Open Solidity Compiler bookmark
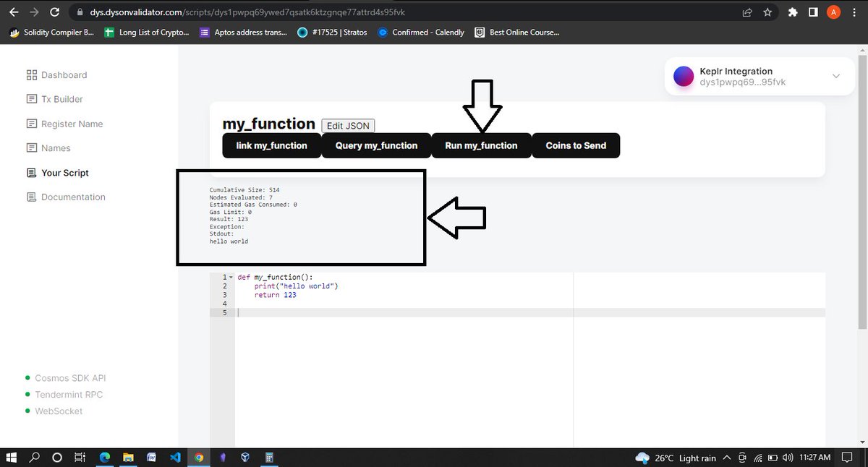This screenshot has height=467, width=868. 51,32
